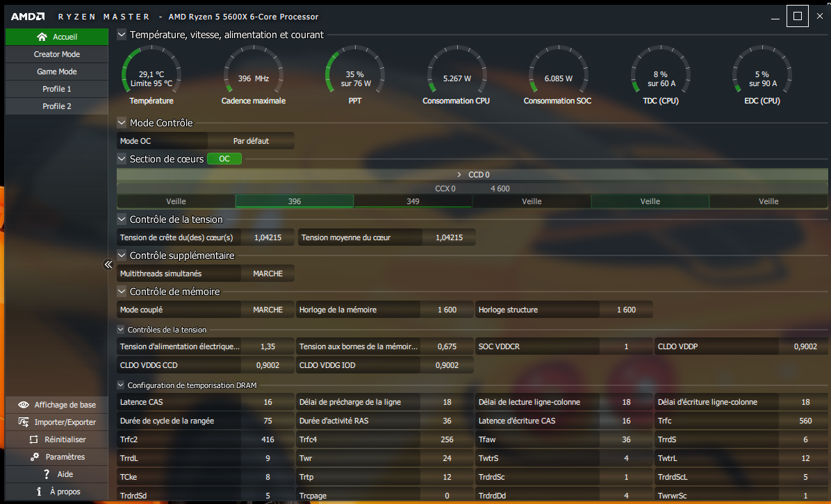Screen dimensions: 831x504
Task: Collapse the Température, vitesse, alimentation section
Action: coord(122,35)
